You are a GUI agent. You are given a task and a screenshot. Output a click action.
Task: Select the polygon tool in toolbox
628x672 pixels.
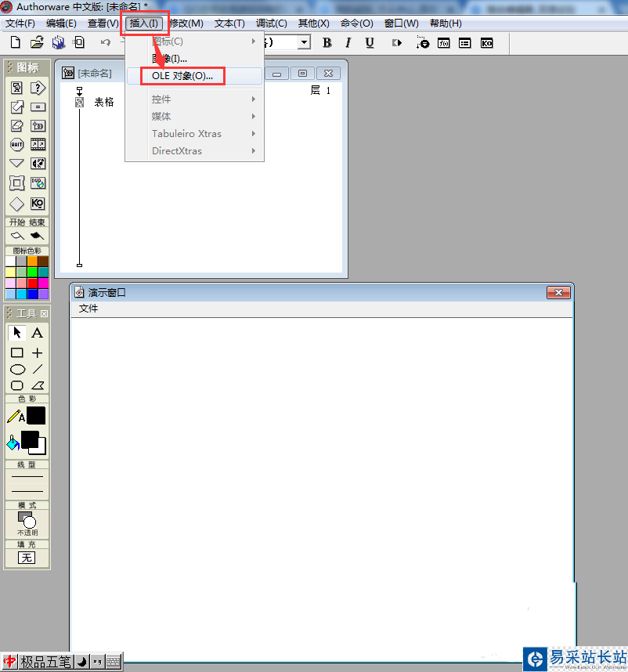pos(38,385)
